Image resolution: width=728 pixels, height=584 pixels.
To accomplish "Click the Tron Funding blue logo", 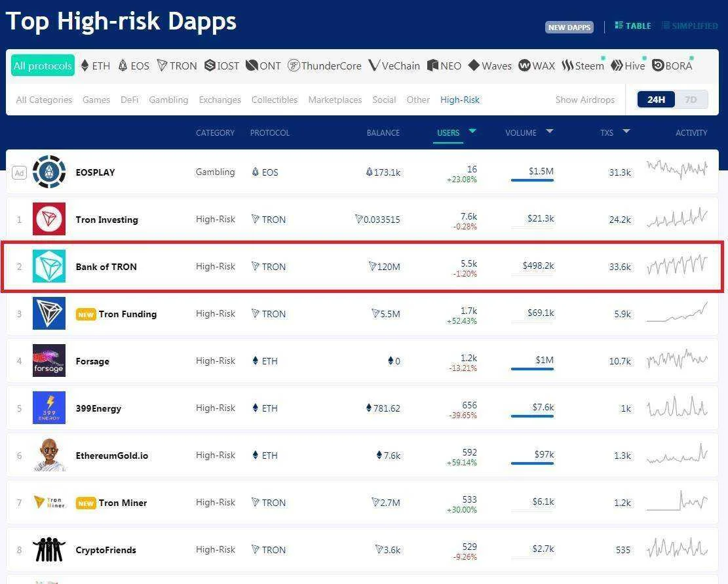I will click(x=49, y=313).
